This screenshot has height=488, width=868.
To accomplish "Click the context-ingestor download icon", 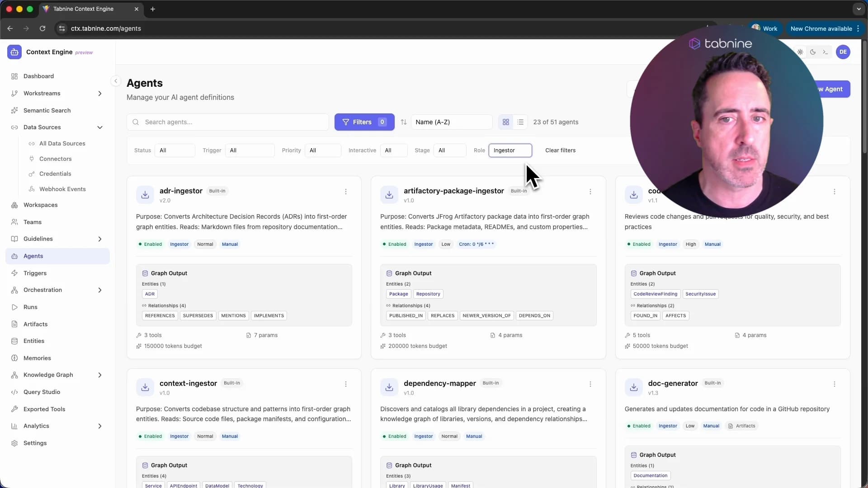I will pos(145,387).
